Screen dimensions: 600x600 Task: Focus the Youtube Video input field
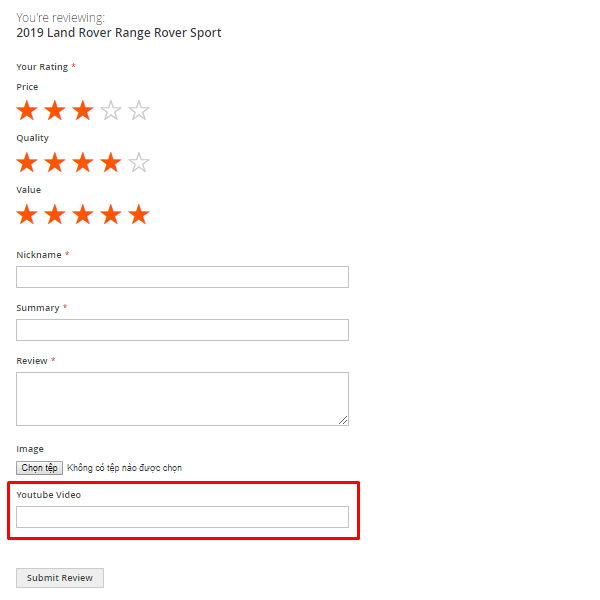(x=182, y=517)
